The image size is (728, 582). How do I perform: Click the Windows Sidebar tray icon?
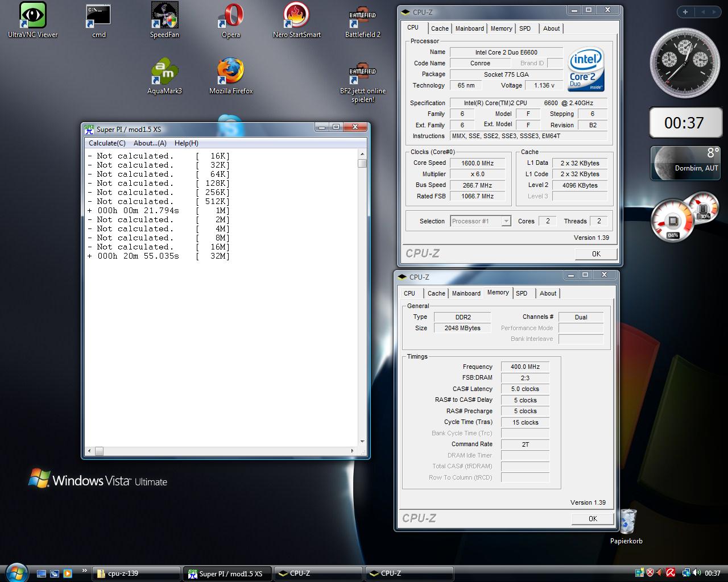[x=640, y=573]
